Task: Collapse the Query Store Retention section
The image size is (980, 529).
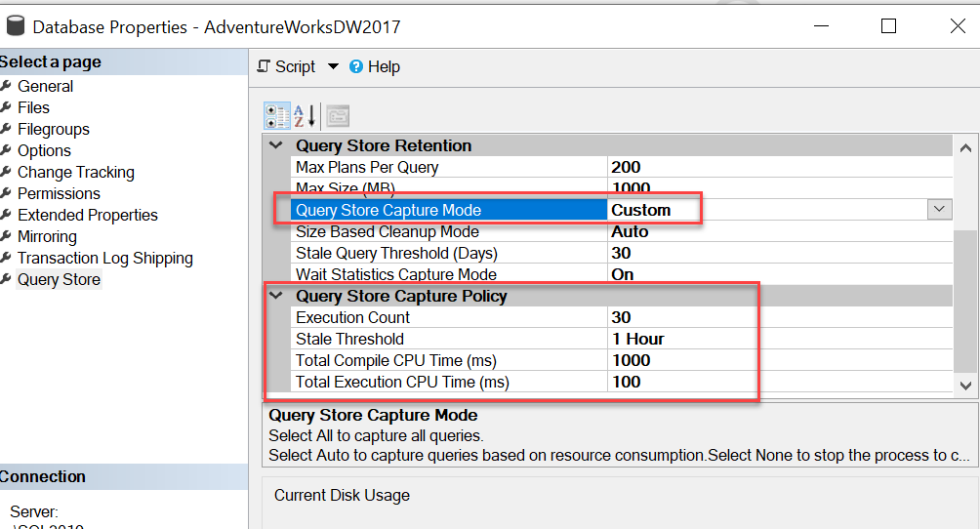Action: click(276, 145)
